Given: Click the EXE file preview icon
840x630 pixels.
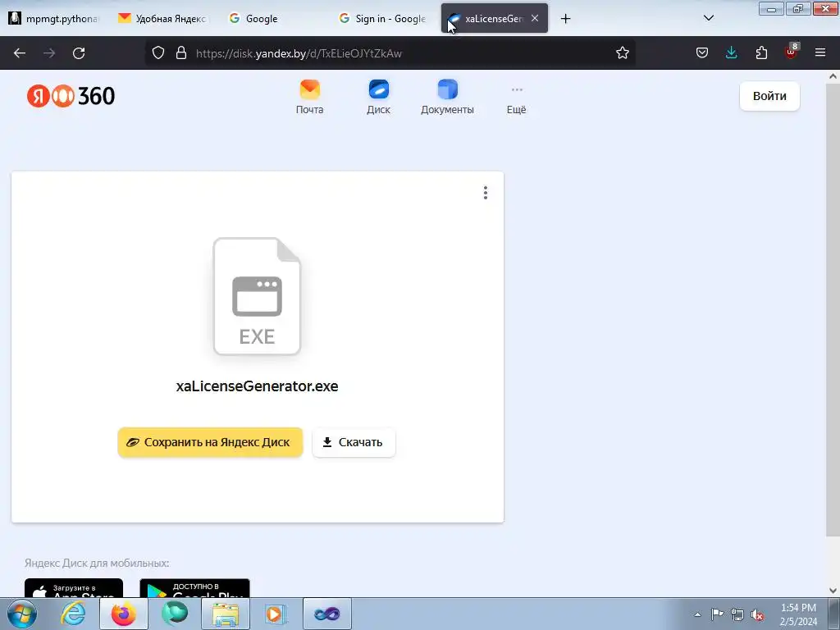Looking at the screenshot, I should point(257,296).
